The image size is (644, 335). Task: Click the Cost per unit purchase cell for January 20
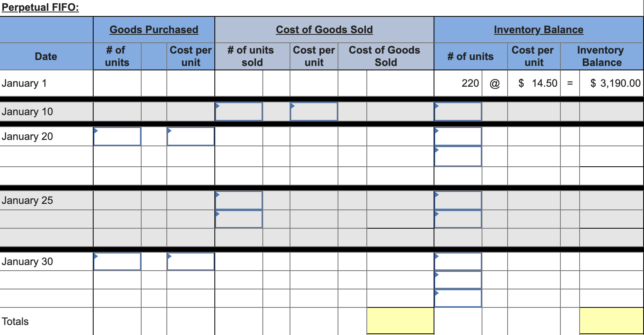(x=191, y=136)
